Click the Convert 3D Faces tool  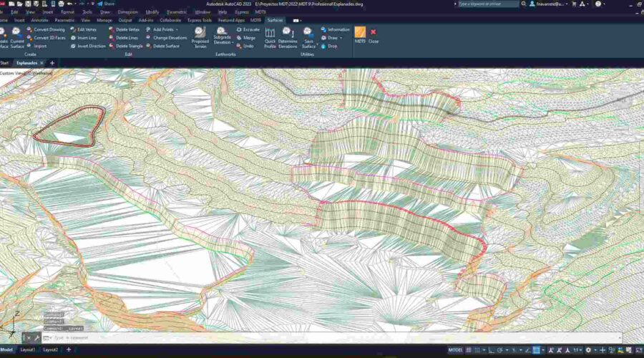click(47, 37)
